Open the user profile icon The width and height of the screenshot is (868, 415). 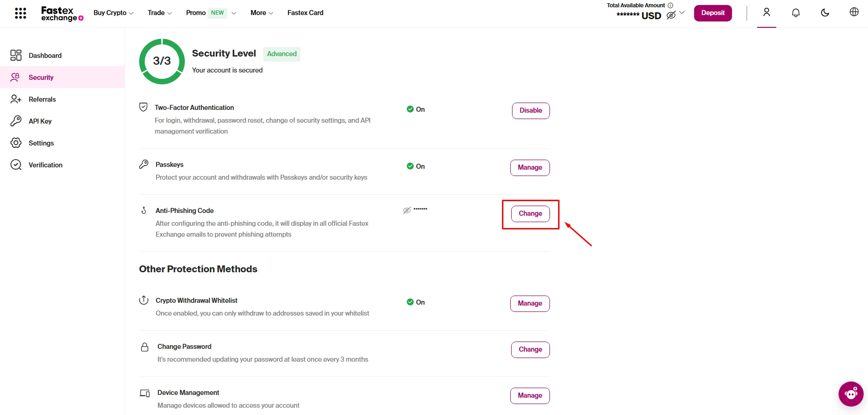tap(767, 12)
